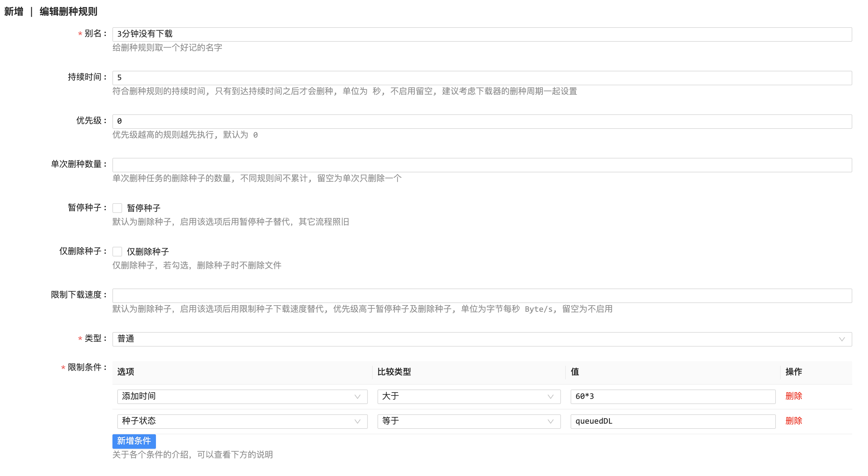Check the 暂停种子 checkbox
Screen dimensions: 868x476
117,208
